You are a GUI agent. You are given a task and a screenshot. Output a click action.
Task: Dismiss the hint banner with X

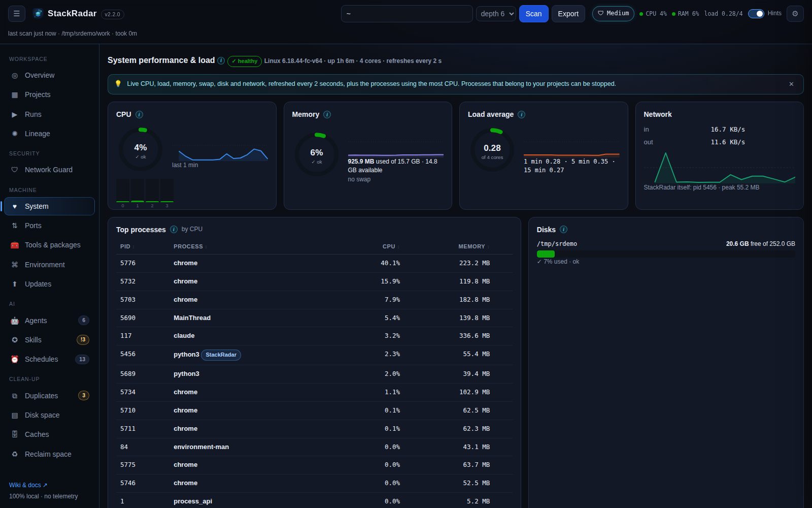tap(791, 84)
